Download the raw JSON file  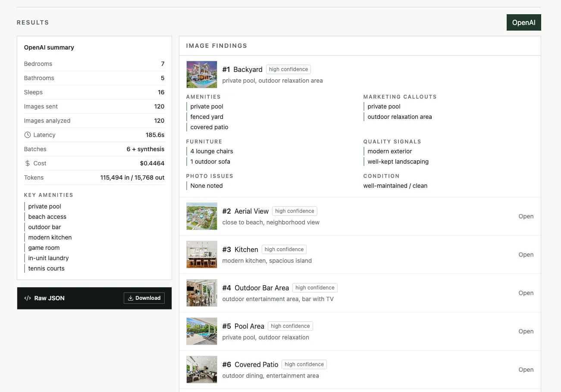tap(144, 298)
